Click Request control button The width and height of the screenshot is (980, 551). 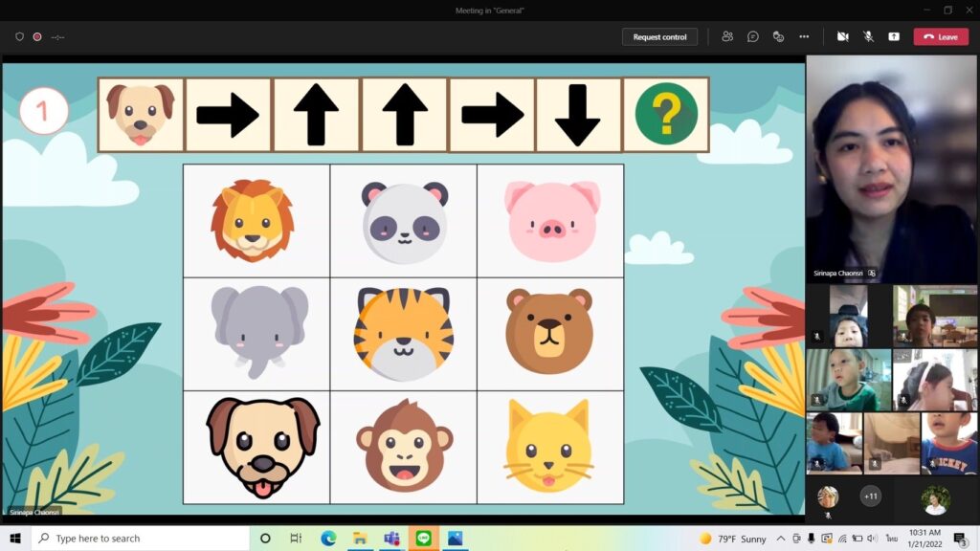point(659,36)
